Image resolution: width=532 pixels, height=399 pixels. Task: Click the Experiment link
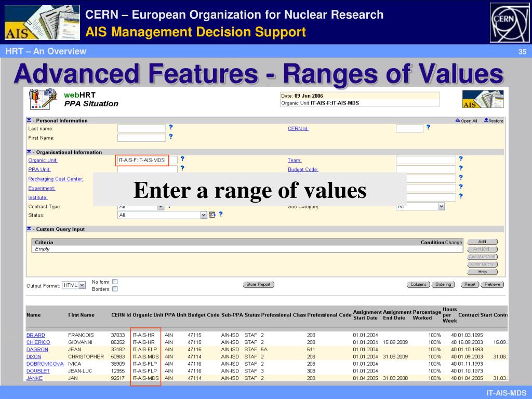tap(42, 188)
